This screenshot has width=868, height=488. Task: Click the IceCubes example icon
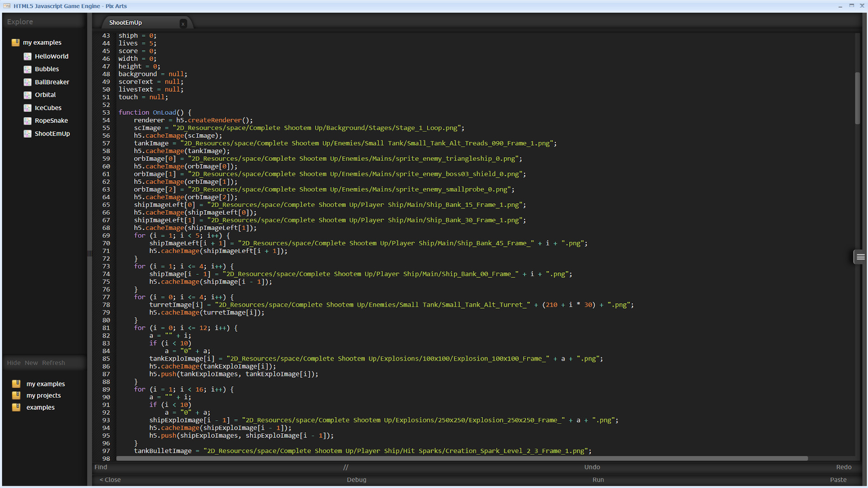pyautogui.click(x=28, y=108)
